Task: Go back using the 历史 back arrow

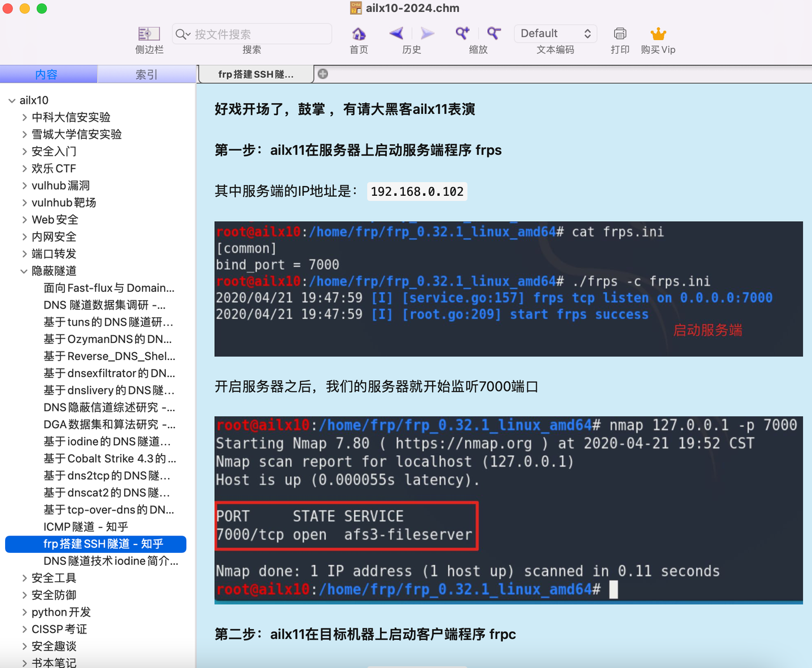Action: pos(396,34)
